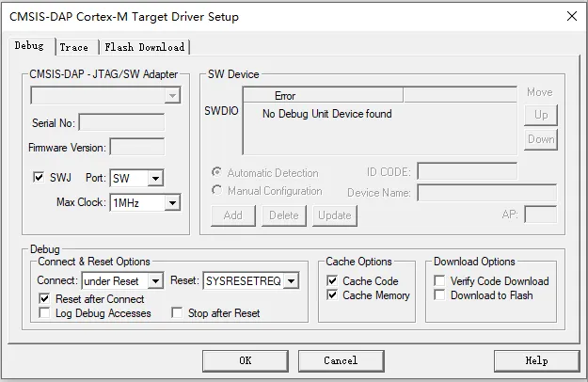Open the Flash Download tab
588x382 pixels.
pyautogui.click(x=145, y=47)
